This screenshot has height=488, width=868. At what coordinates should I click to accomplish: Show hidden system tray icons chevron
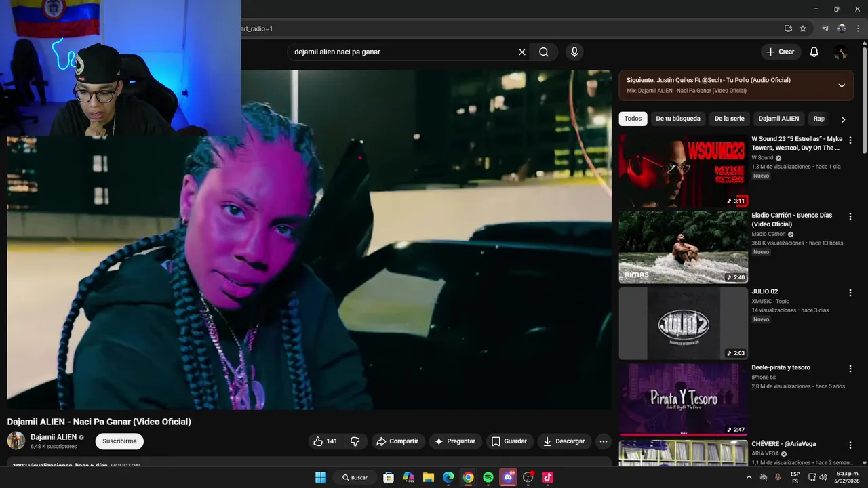coord(749,477)
